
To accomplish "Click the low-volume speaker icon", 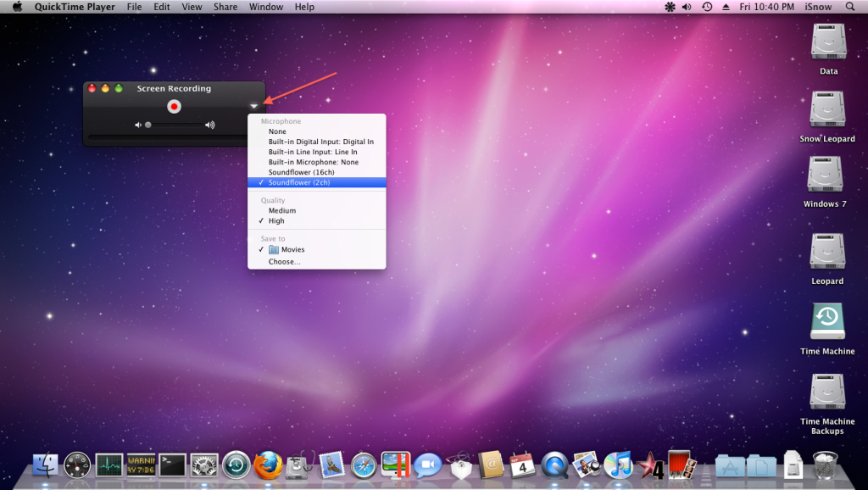I will [138, 125].
